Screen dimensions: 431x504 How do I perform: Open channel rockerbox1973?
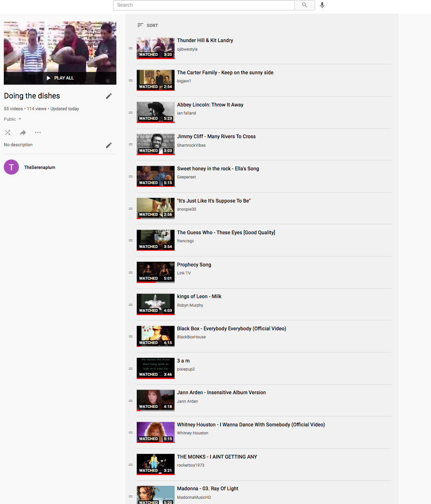(x=191, y=465)
